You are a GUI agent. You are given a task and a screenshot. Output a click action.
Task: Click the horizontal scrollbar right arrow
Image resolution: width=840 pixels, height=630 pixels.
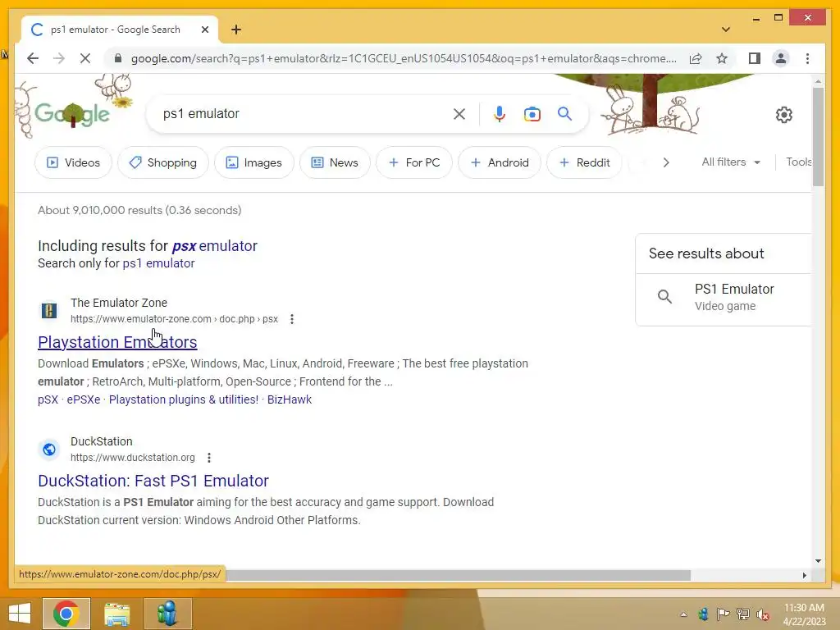coord(804,575)
